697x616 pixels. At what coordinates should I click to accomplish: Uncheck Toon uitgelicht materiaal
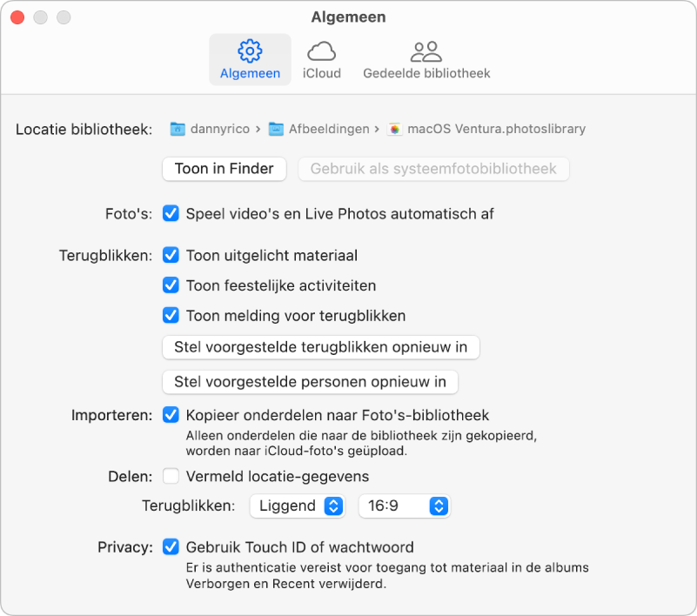pos(171,256)
